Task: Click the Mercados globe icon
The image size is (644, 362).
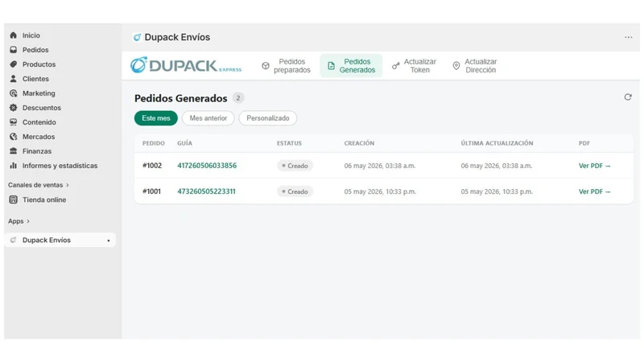Action: point(13,136)
